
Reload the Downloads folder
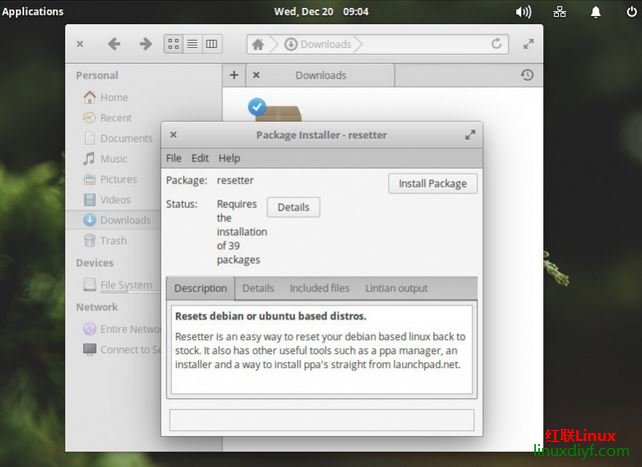coord(496,43)
